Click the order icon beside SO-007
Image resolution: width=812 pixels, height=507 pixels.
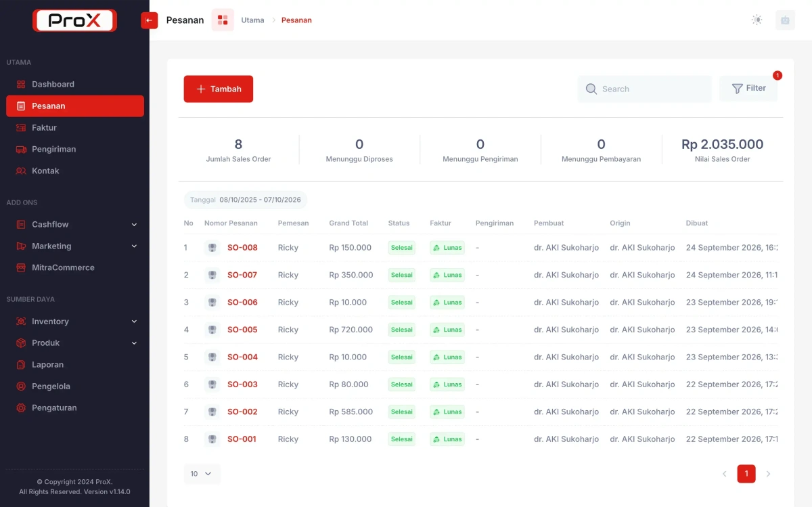point(212,275)
